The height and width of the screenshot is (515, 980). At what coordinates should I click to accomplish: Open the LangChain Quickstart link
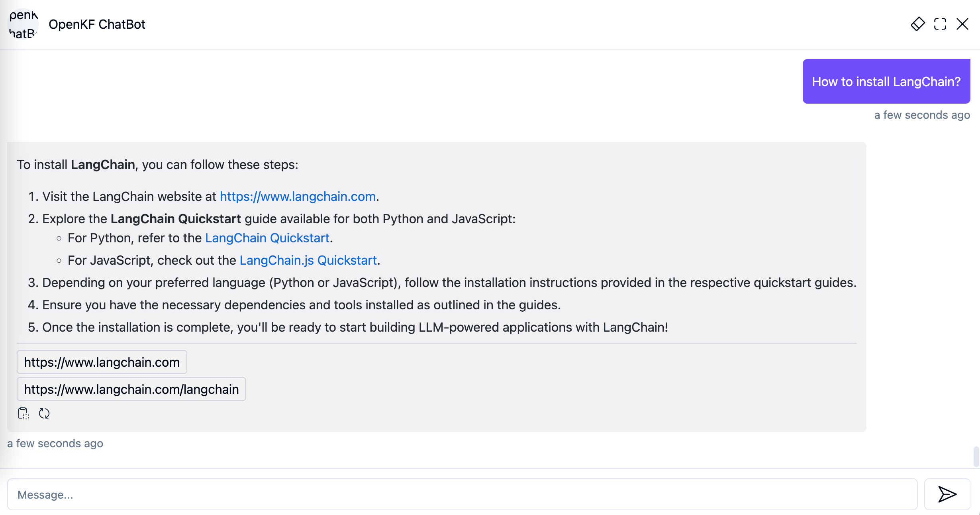267,238
